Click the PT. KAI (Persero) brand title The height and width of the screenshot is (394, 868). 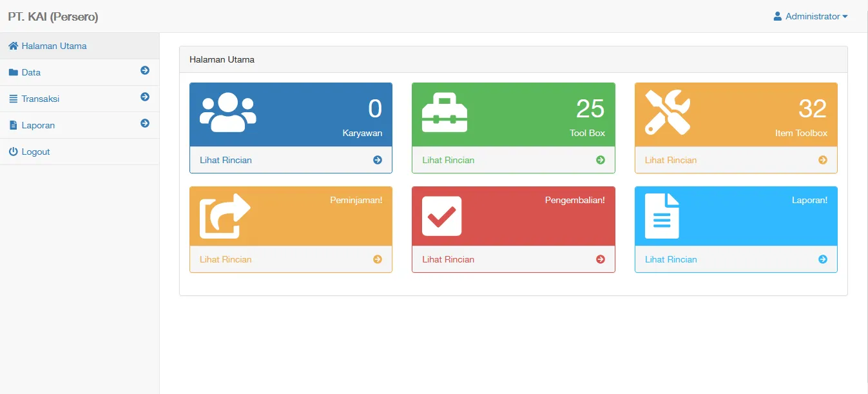pos(53,17)
